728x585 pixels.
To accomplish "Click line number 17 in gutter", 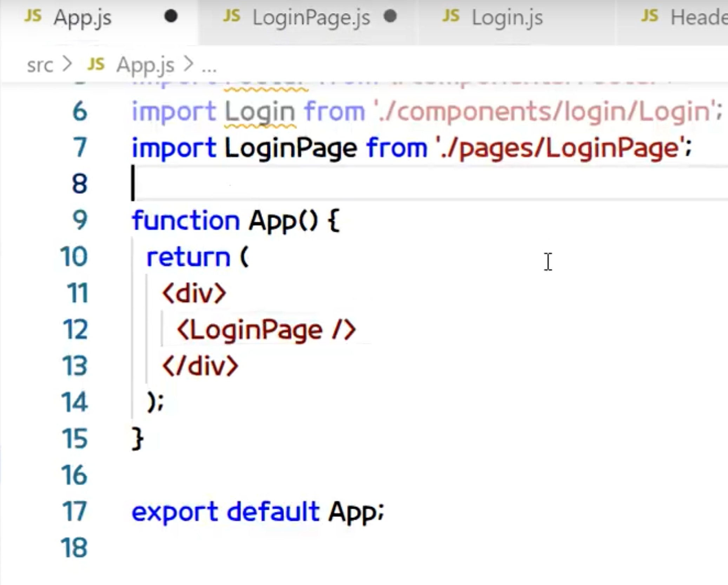I will tap(75, 512).
